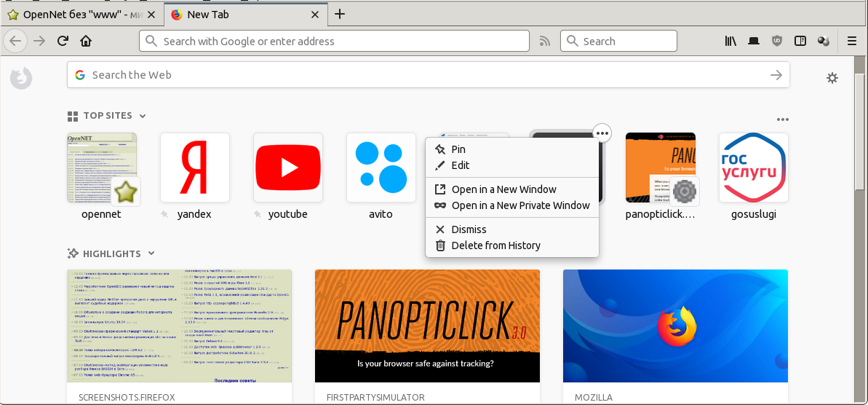
Task: Toggle the sidebar view icon
Action: point(800,41)
